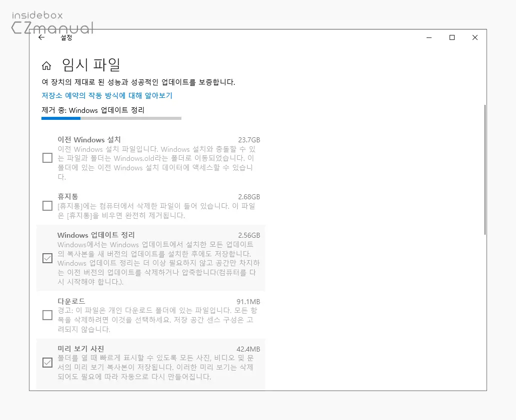Click the 91.1MB size value
Image resolution: width=516 pixels, height=420 pixels.
[x=248, y=302]
